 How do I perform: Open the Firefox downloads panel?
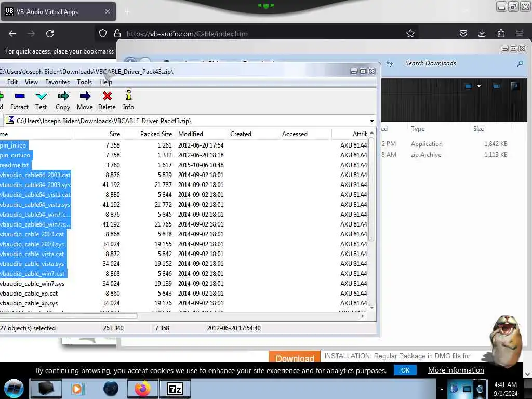pos(482,33)
